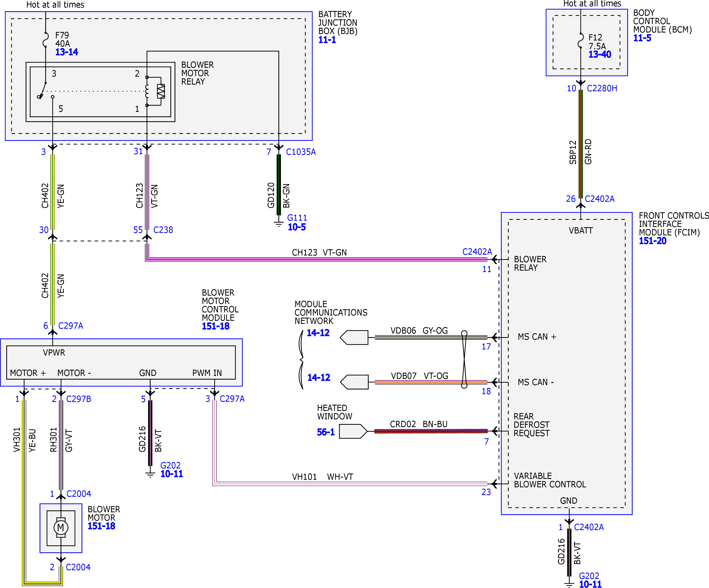Open the 14-12 reference beside the VDB06 connector
The height and width of the screenshot is (588, 709).
pyautogui.click(x=318, y=333)
